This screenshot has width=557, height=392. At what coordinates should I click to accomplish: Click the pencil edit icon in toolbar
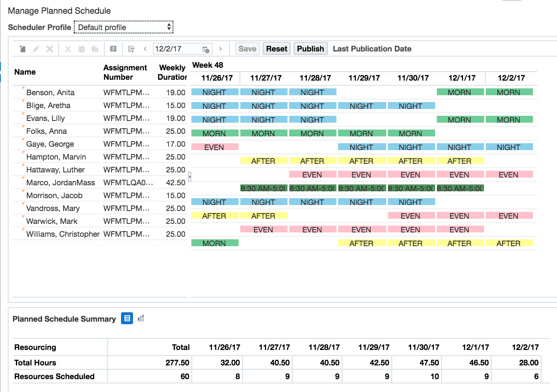point(36,49)
